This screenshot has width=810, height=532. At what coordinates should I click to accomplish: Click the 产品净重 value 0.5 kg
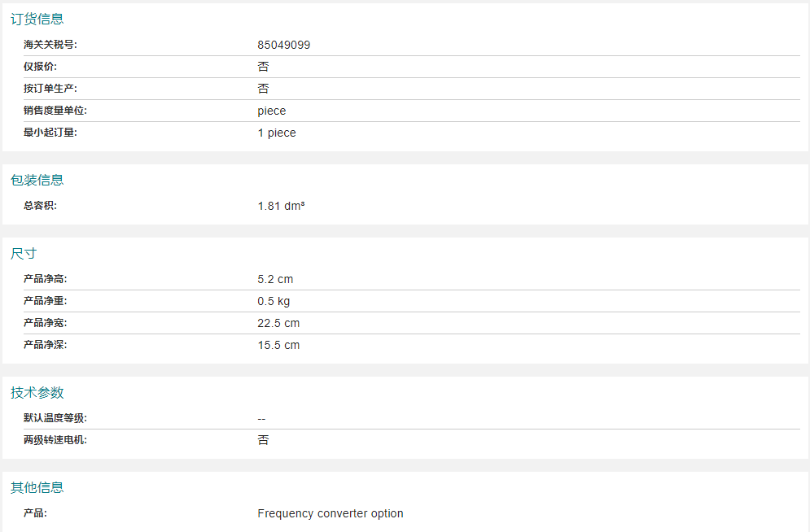click(274, 301)
